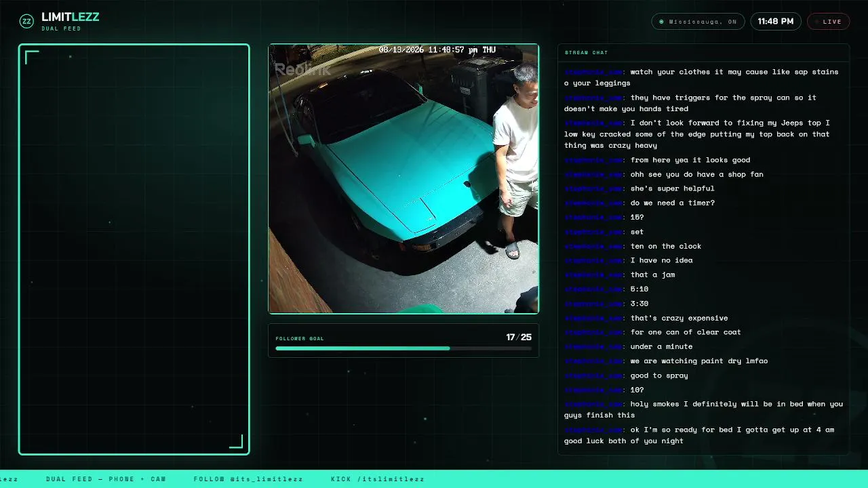The height and width of the screenshot is (488, 868).
Task: Click the Mississauga, ON location pill
Action: coord(698,22)
